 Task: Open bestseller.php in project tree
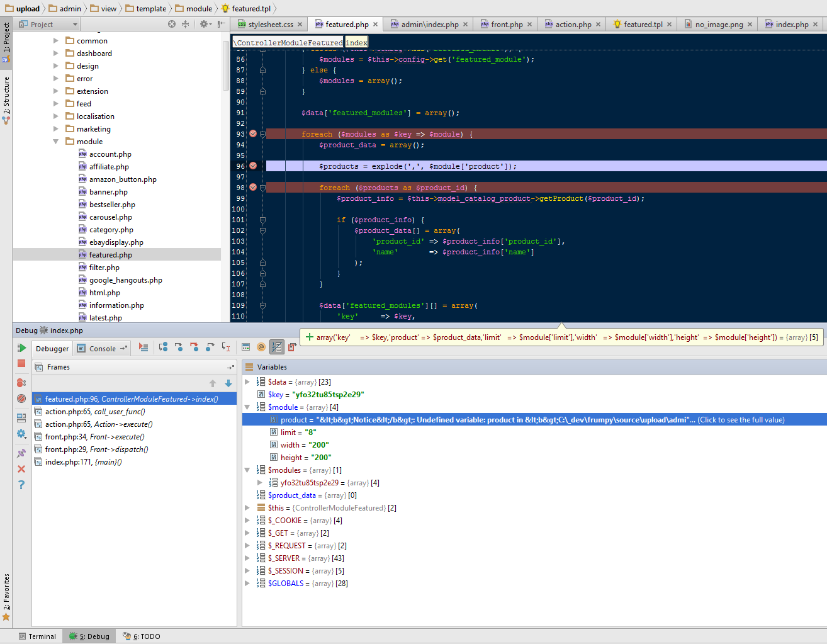(x=107, y=205)
